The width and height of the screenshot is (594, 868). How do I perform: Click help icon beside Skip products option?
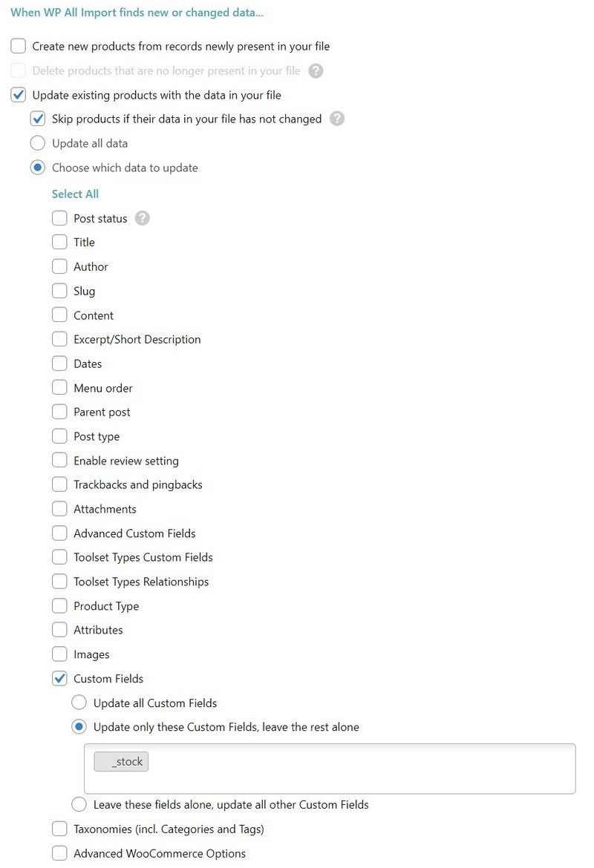pos(336,119)
